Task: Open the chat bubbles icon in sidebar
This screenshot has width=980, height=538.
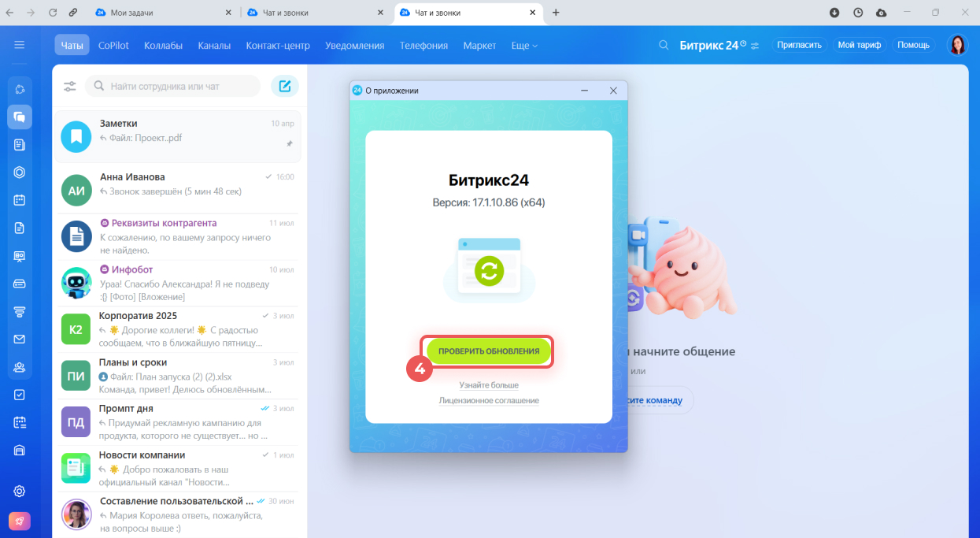Action: (20, 117)
